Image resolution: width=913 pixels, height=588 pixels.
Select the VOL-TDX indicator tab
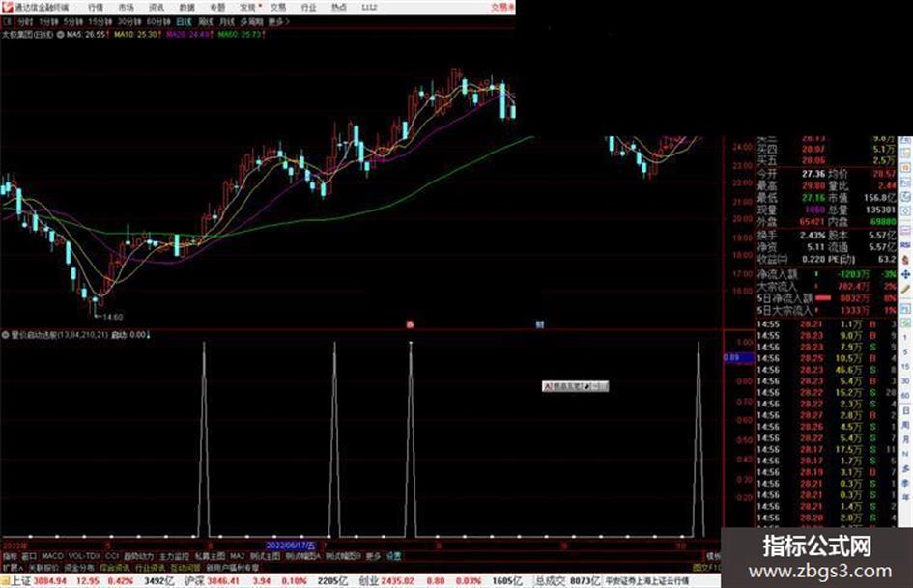pyautogui.click(x=84, y=556)
